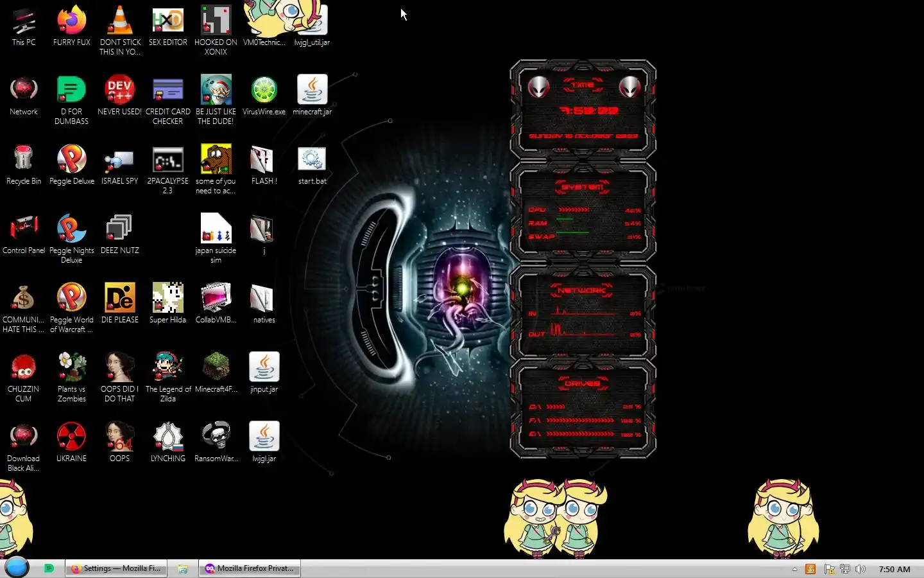Select the FLASH ! folder icon

click(264, 164)
